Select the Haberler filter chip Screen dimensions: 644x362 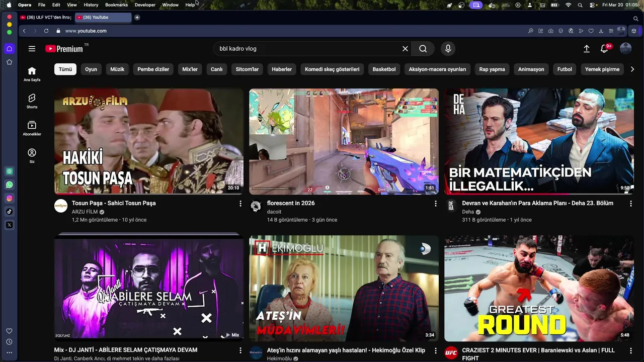click(282, 69)
